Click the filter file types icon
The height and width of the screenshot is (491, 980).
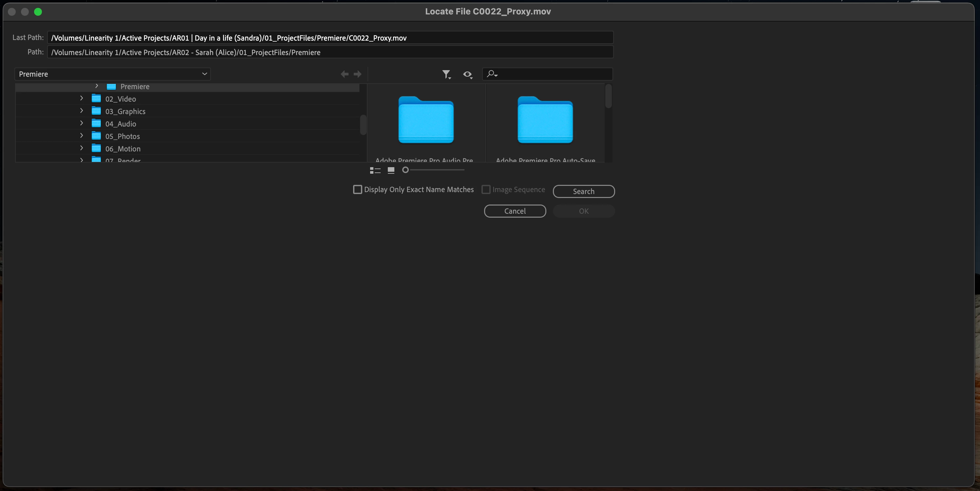(x=446, y=74)
